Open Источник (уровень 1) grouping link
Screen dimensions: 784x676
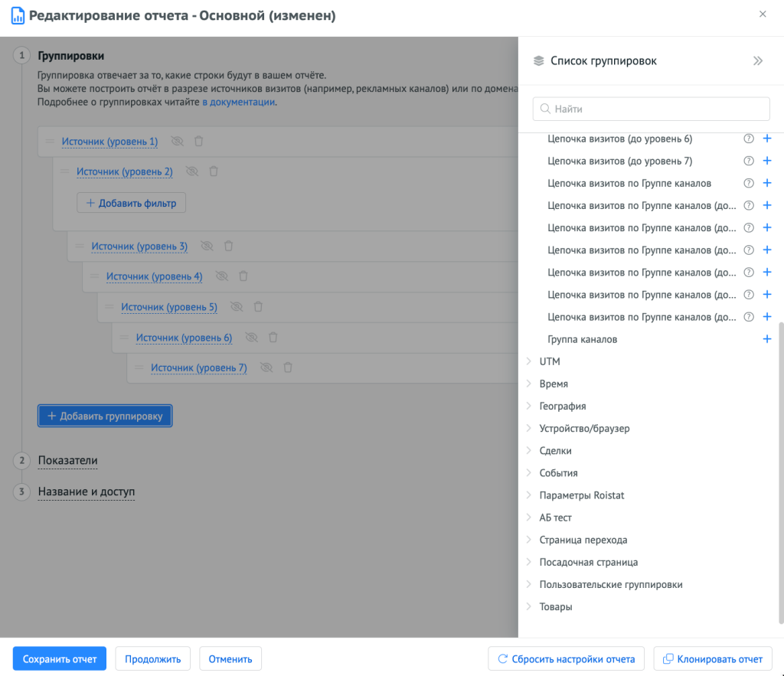[x=109, y=142]
